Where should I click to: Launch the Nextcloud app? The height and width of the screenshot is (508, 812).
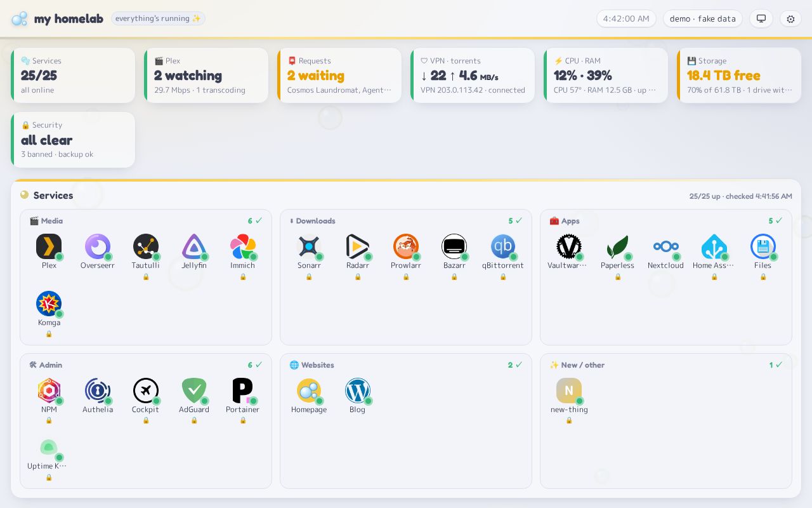(x=666, y=246)
